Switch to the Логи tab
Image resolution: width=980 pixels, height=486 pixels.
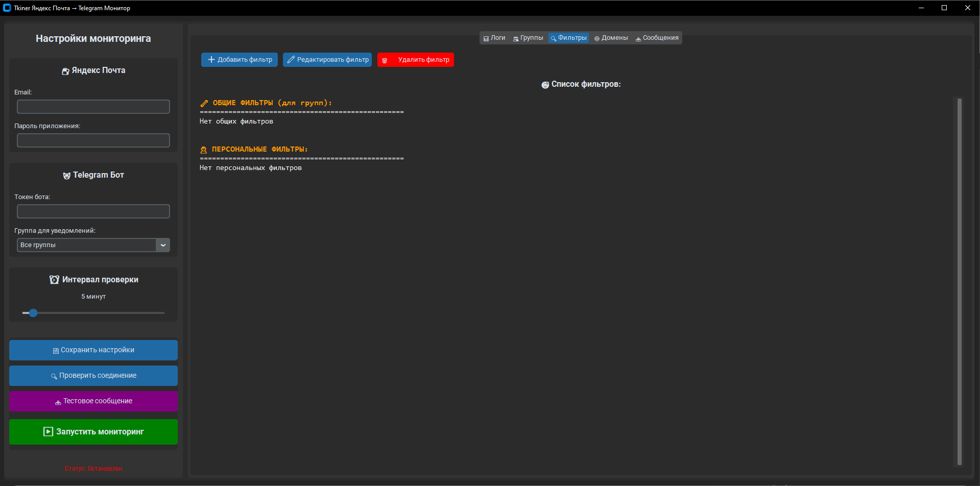494,38
